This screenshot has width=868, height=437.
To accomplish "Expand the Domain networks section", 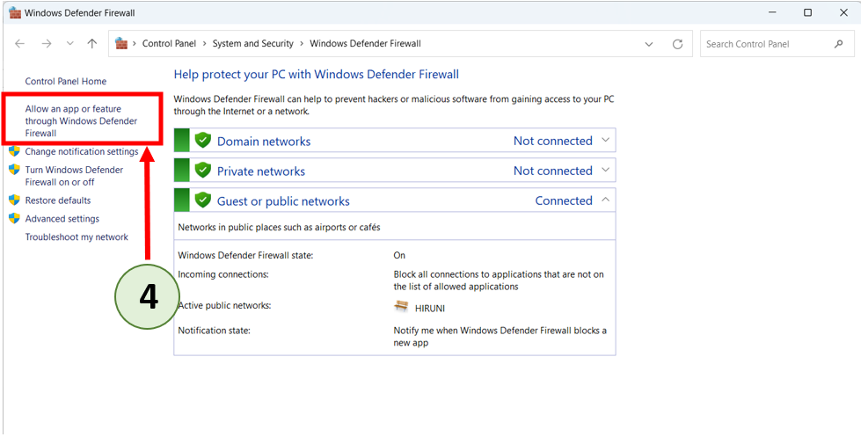I will (605, 141).
